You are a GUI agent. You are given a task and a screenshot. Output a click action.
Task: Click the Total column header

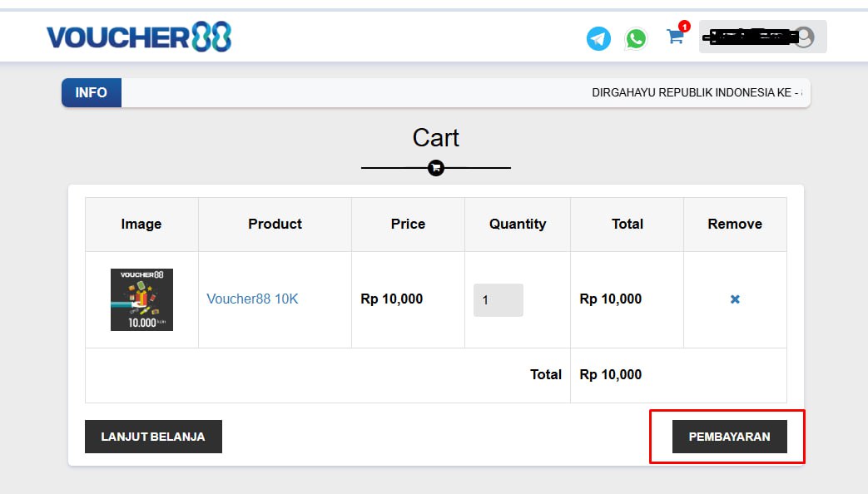[x=627, y=224]
